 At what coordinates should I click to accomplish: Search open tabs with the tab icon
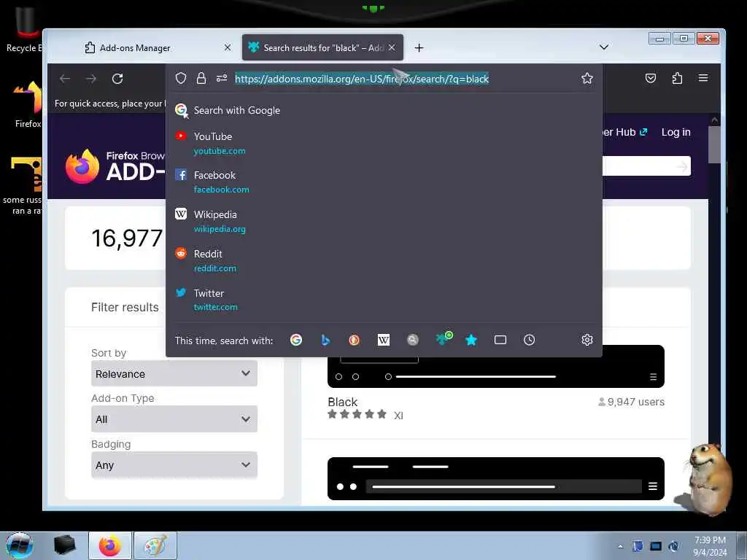coord(500,340)
